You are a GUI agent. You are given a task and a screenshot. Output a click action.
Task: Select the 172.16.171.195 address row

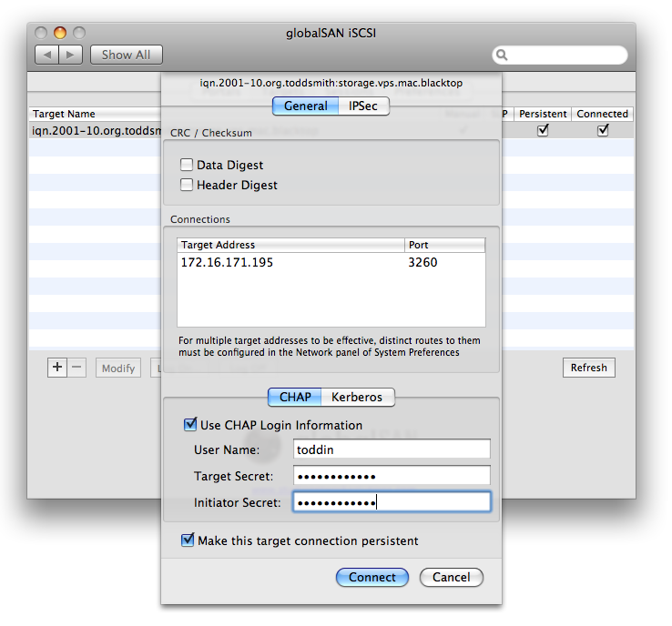331,262
